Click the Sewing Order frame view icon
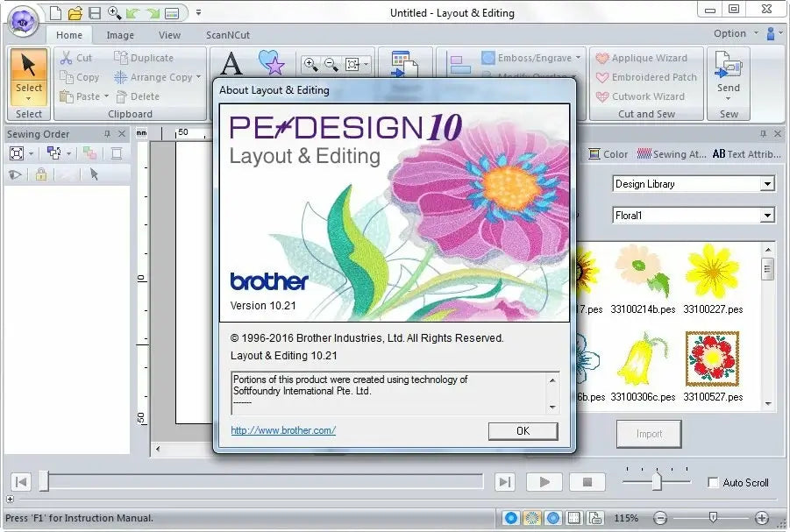The width and height of the screenshot is (790, 532). click(17, 153)
